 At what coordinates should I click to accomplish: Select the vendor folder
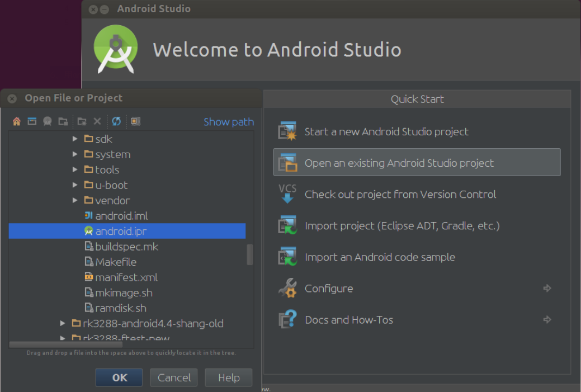click(x=112, y=200)
